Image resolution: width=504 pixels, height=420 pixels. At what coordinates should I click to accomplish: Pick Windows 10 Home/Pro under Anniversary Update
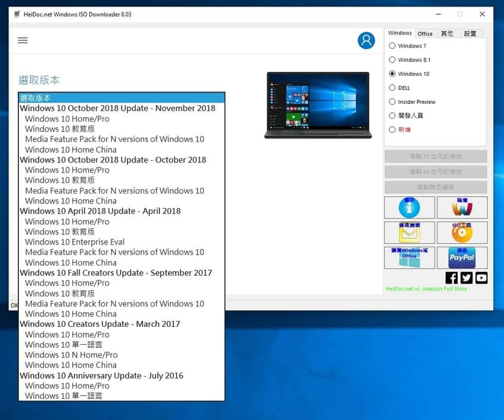pyautogui.click(x=122, y=386)
